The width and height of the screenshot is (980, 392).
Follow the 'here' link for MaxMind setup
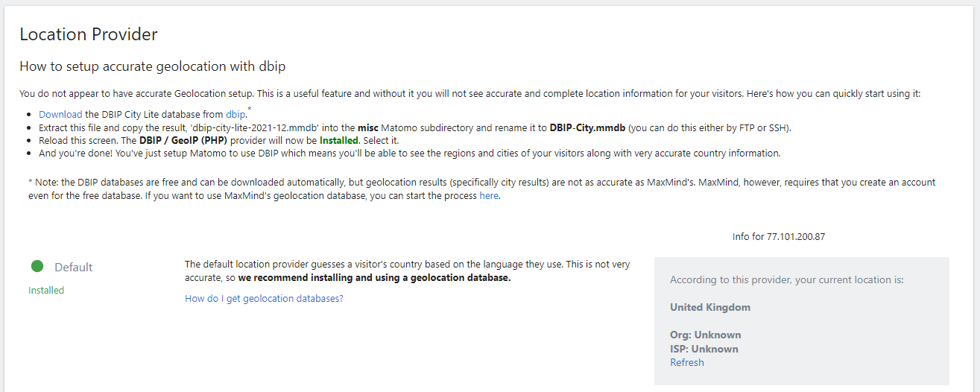[489, 196]
